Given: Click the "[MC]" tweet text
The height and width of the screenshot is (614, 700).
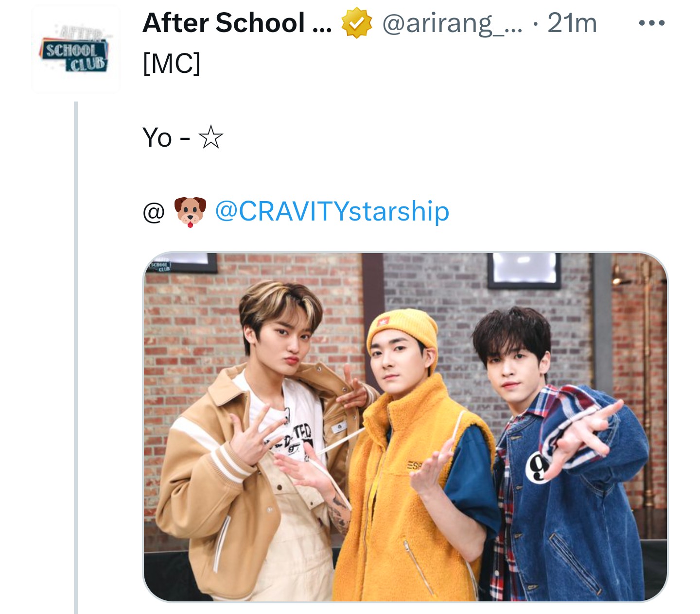Looking at the screenshot, I should (x=172, y=63).
